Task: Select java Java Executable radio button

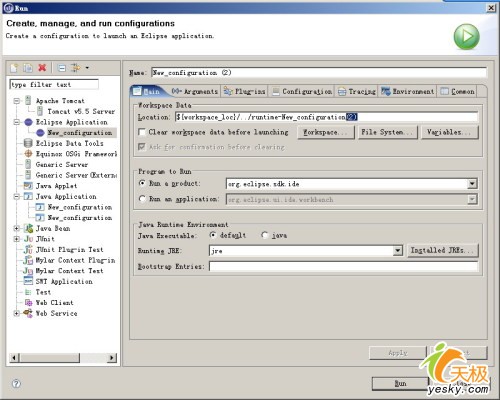Action: pos(265,235)
